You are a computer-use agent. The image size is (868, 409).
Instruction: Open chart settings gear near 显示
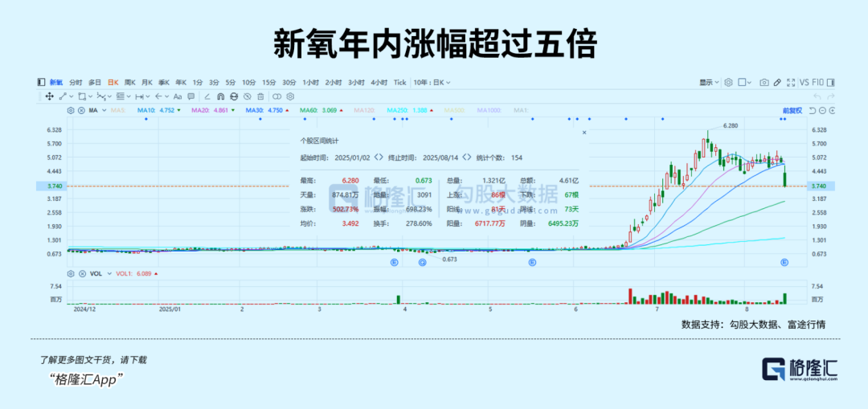click(728, 83)
